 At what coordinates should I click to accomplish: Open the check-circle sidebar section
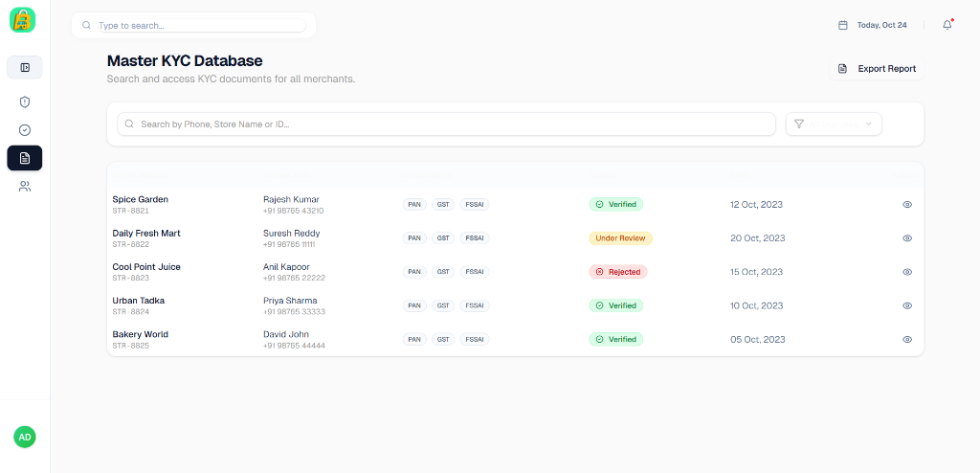(25, 130)
